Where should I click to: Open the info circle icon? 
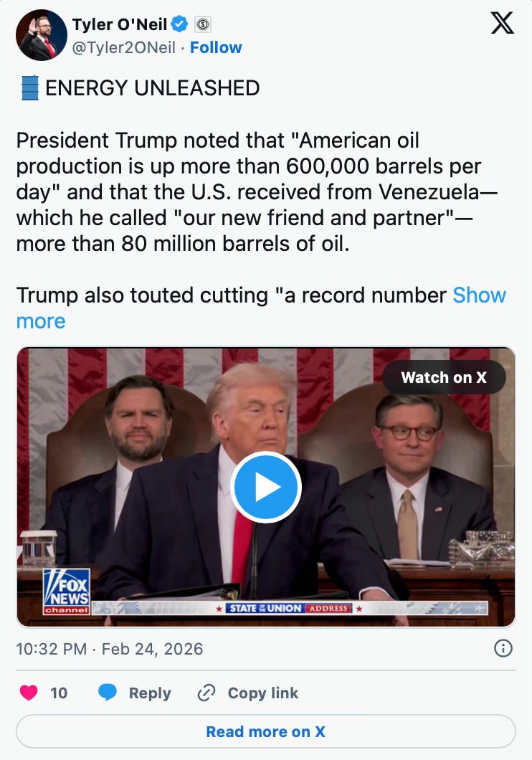[503, 648]
